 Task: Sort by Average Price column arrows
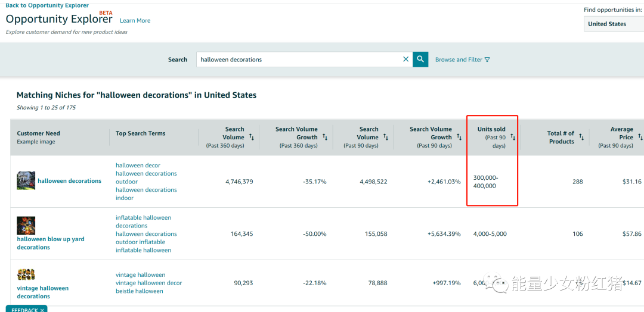coord(640,137)
